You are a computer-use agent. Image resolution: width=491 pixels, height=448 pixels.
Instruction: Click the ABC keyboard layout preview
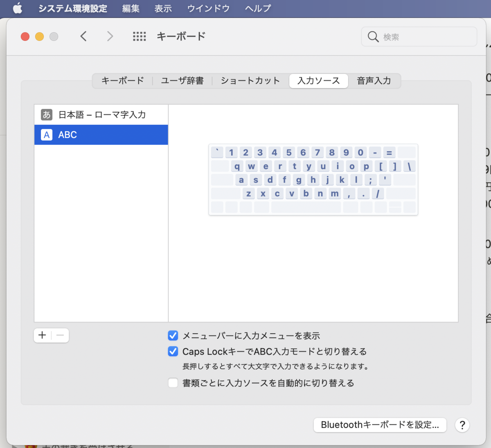pyautogui.click(x=313, y=179)
